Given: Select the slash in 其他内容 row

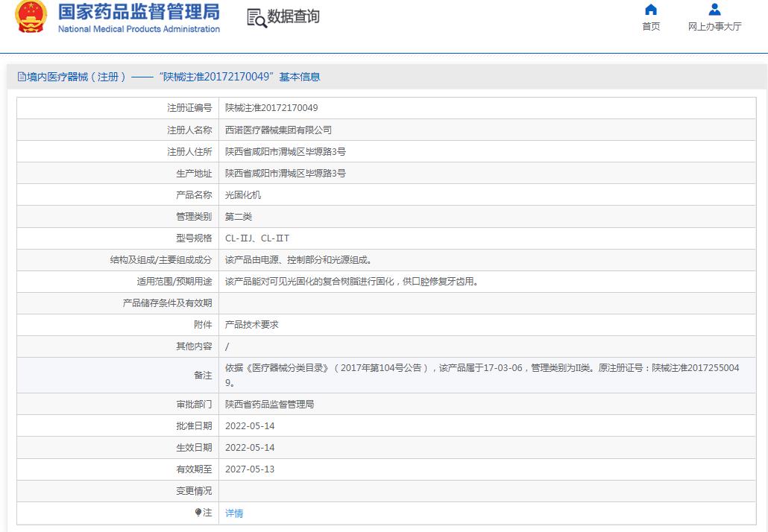Looking at the screenshot, I should click(227, 346).
